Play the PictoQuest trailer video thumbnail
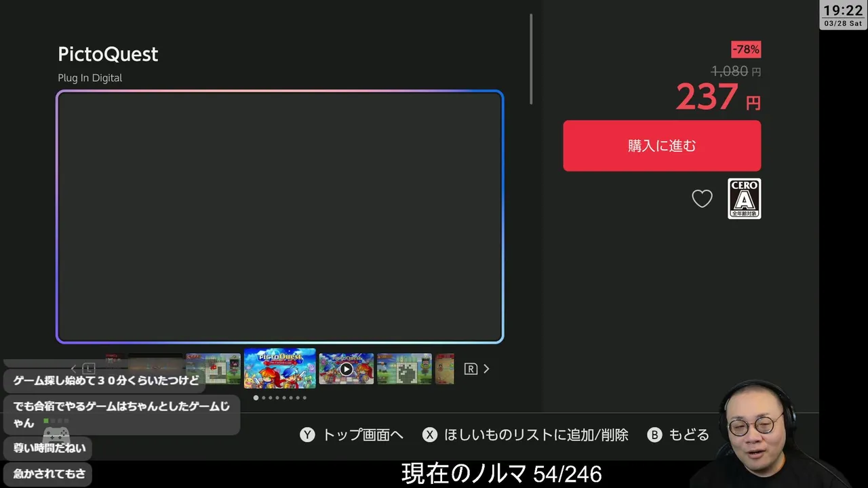868x488 pixels. (347, 369)
